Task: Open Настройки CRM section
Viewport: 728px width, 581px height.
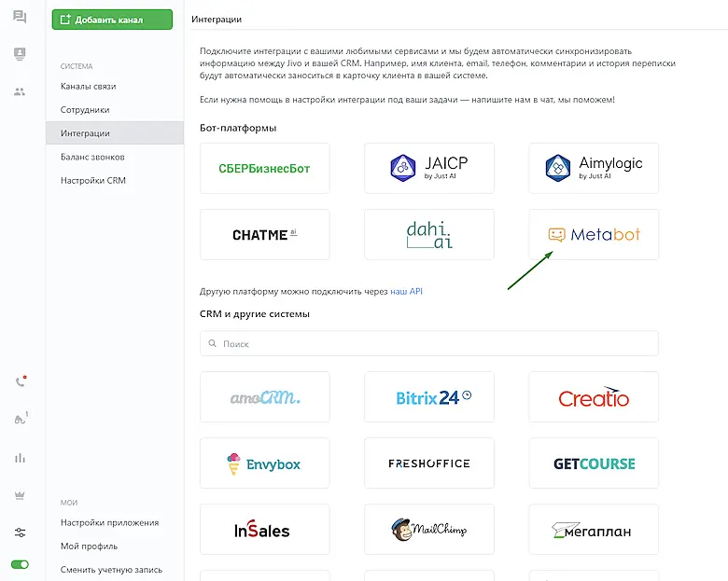Action: [x=93, y=180]
